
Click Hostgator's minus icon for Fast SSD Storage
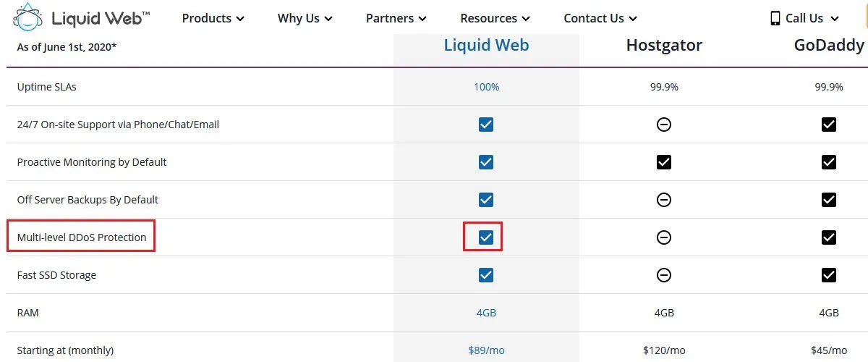[664, 275]
